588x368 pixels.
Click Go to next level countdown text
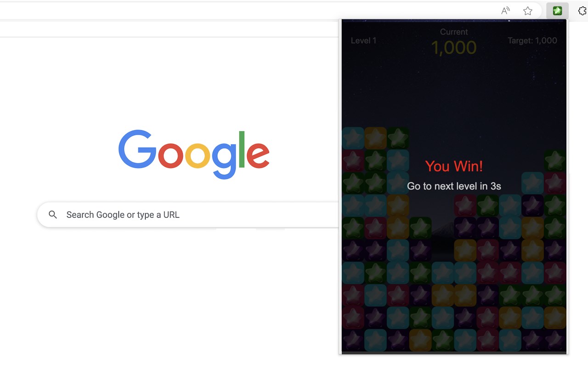tap(454, 186)
